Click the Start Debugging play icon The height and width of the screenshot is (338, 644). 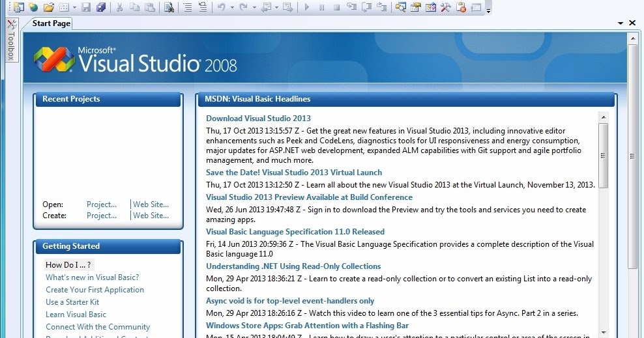click(306, 7)
